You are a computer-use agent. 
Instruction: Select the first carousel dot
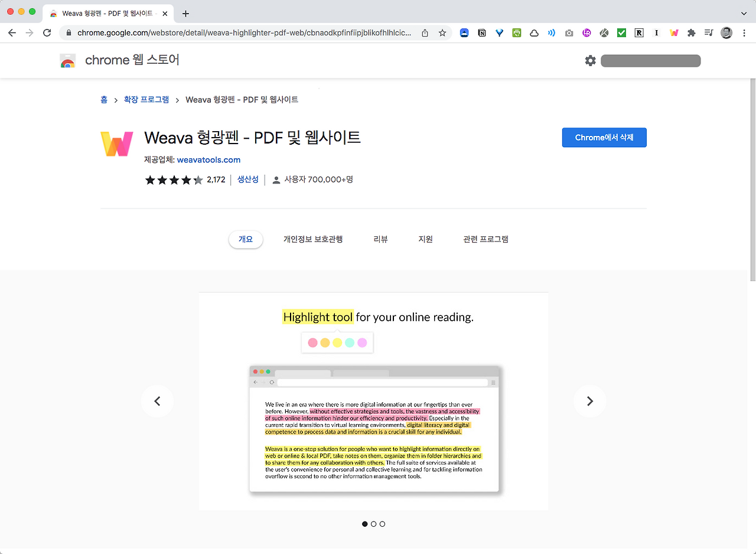(365, 524)
